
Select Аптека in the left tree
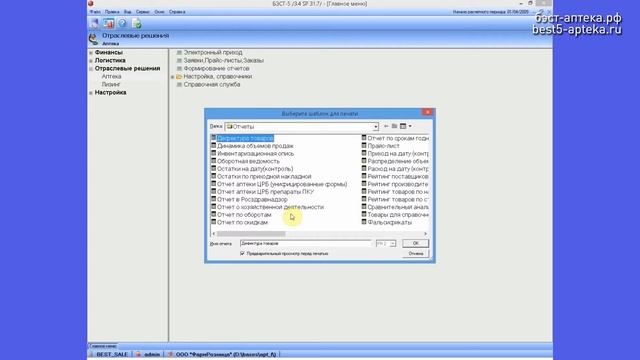pyautogui.click(x=111, y=76)
